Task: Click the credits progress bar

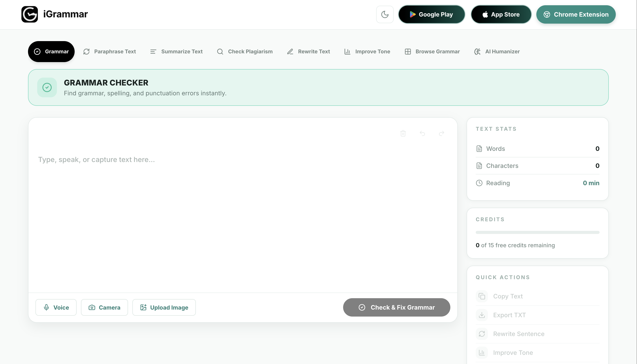Action: point(537,232)
